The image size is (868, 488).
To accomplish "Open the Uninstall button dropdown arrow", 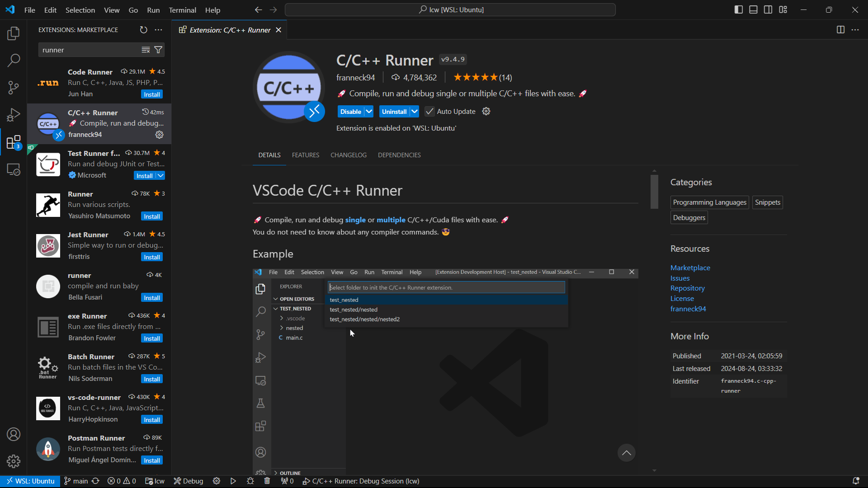I will click(414, 112).
